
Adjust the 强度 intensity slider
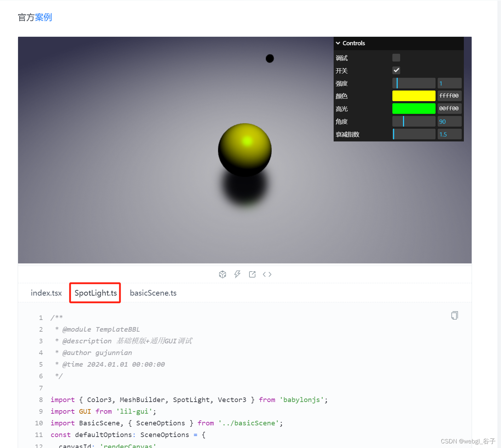pyautogui.click(x=414, y=83)
